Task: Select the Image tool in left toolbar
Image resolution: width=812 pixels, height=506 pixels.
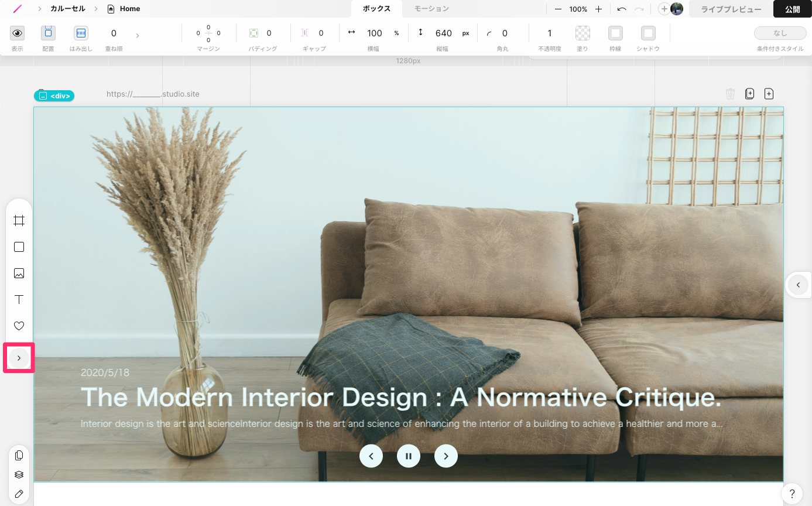Action: 19,273
